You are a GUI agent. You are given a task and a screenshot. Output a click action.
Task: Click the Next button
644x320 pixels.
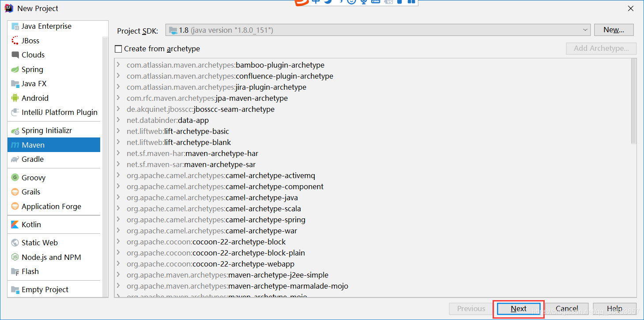click(519, 309)
